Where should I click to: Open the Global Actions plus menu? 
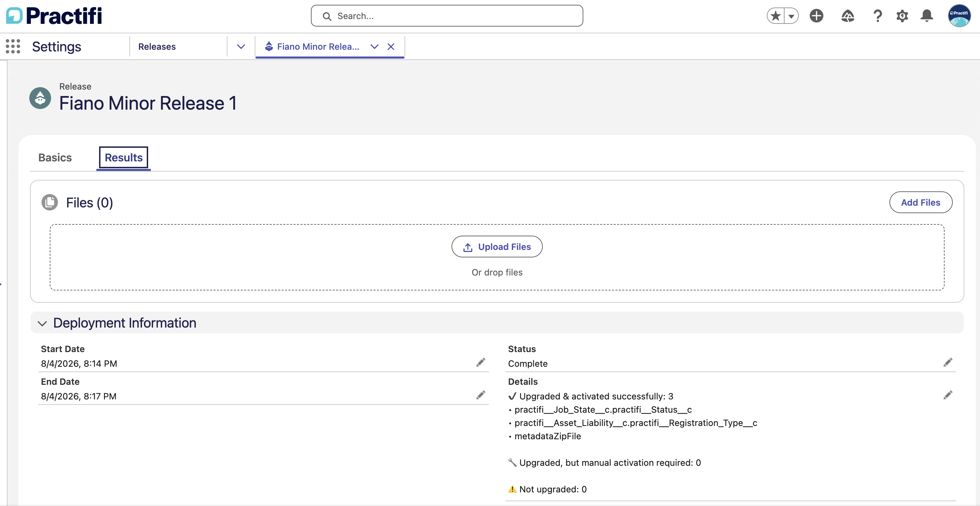click(817, 16)
